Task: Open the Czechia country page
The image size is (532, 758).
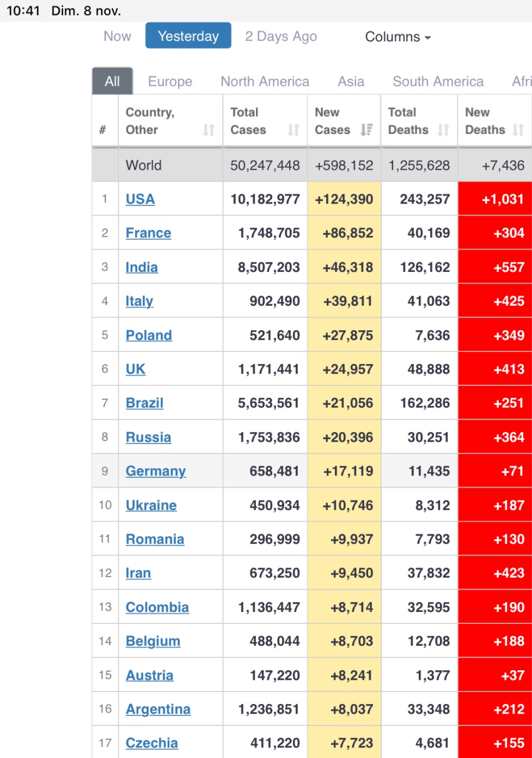Action: [x=152, y=743]
